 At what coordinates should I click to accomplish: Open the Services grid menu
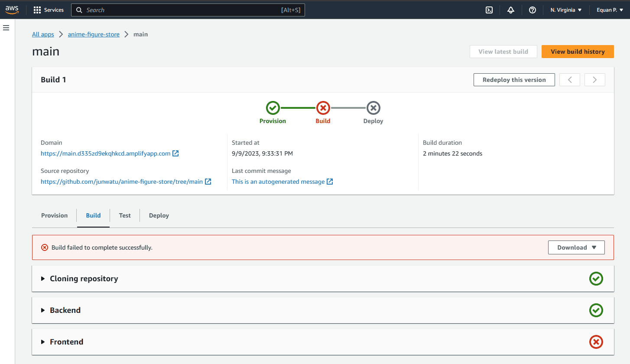[x=49, y=10]
